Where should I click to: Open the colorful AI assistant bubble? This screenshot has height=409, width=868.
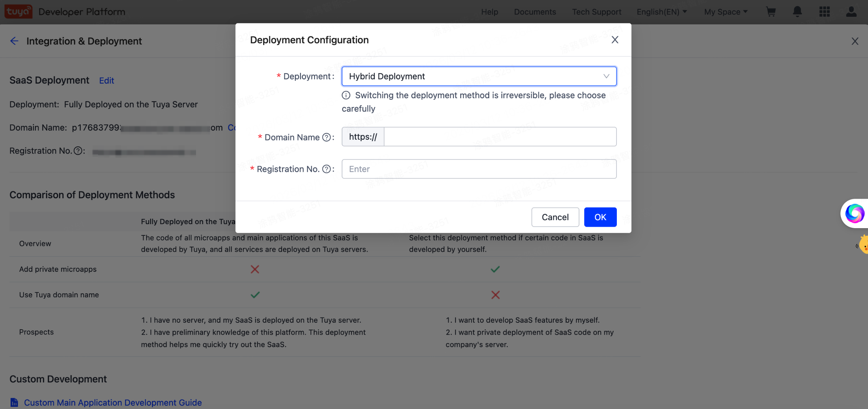pyautogui.click(x=854, y=213)
